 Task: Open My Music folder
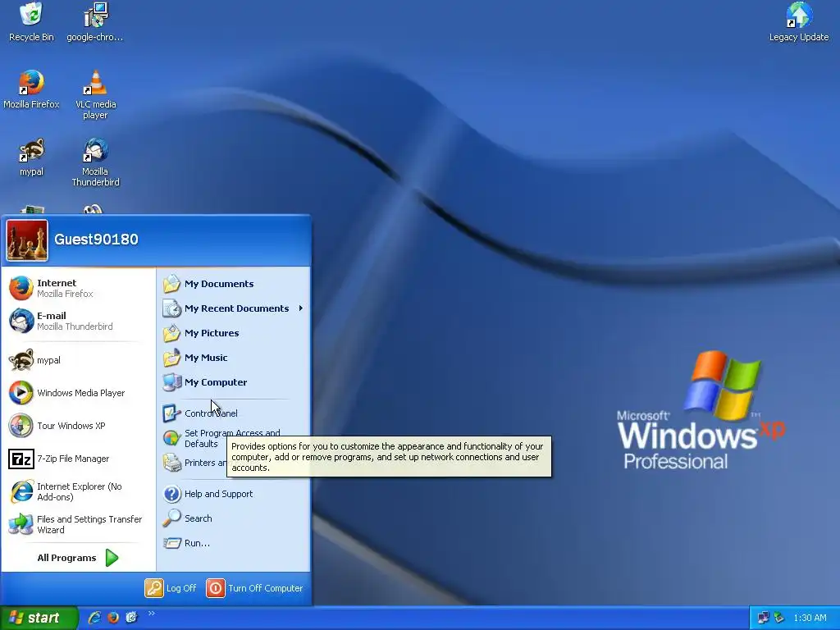pyautogui.click(x=233, y=358)
